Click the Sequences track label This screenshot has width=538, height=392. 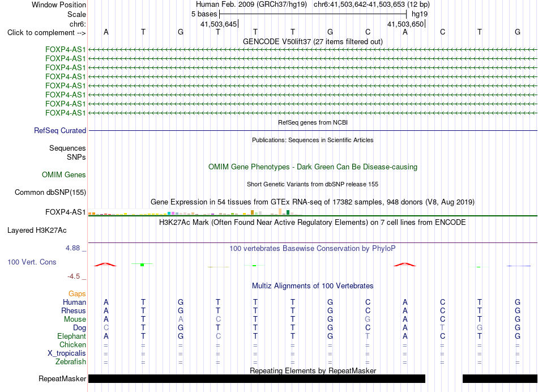(67, 148)
